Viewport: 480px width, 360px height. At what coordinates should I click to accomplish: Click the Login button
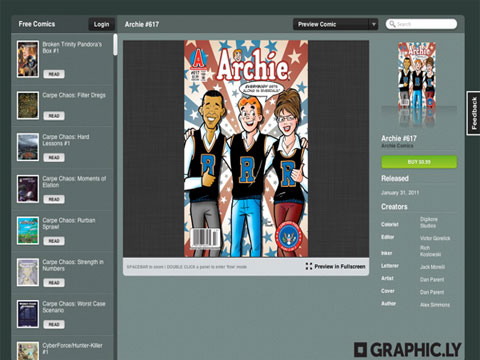point(101,24)
